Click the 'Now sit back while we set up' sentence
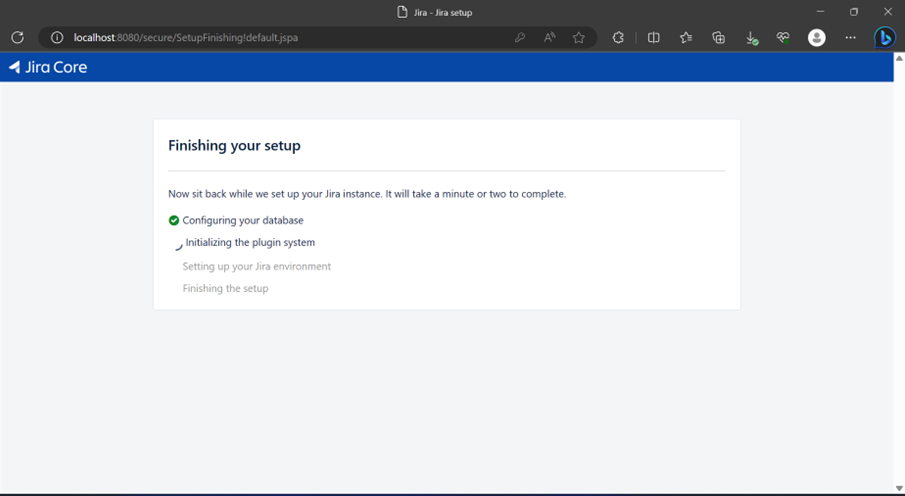The width and height of the screenshot is (905, 496). point(367,194)
